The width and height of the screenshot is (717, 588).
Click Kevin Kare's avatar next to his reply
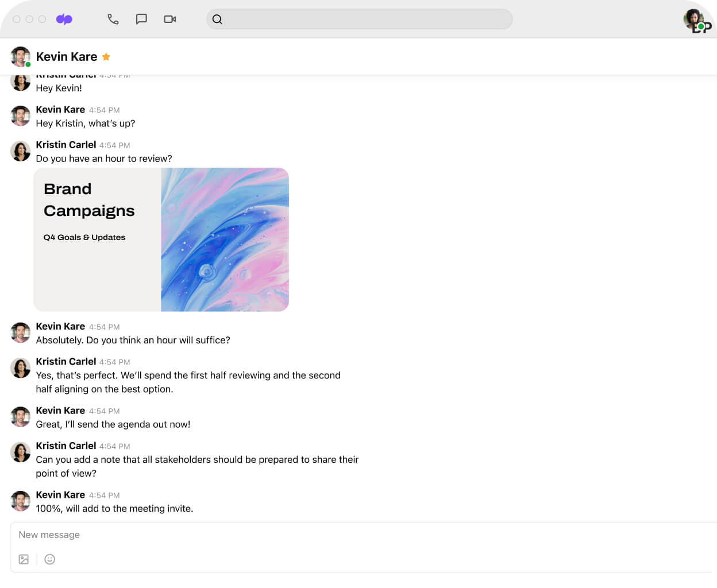20,332
